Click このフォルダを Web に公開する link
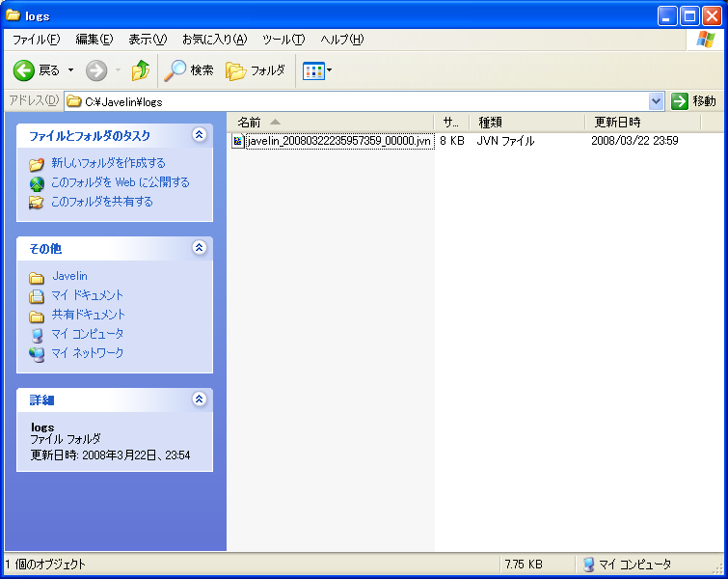728x579 pixels. [x=121, y=182]
